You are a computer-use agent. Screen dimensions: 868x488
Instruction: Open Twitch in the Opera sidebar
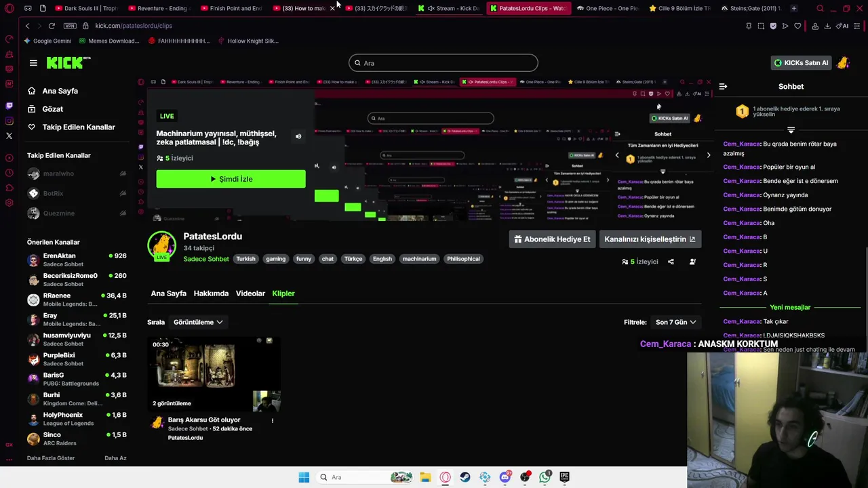[9, 106]
